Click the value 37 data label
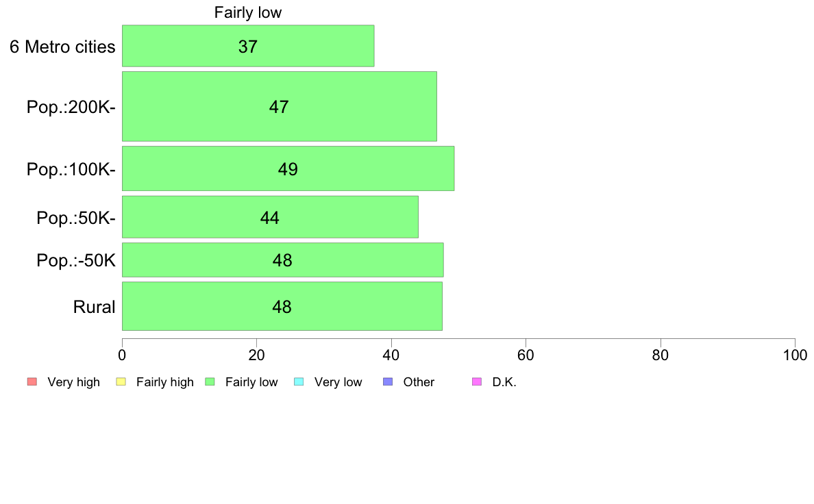 tap(247, 47)
